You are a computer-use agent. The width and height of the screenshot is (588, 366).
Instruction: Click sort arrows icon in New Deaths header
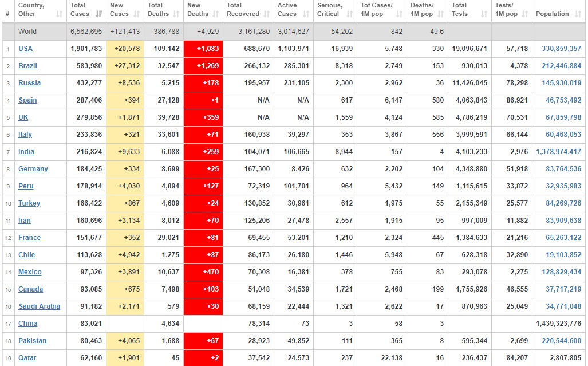(217, 14)
